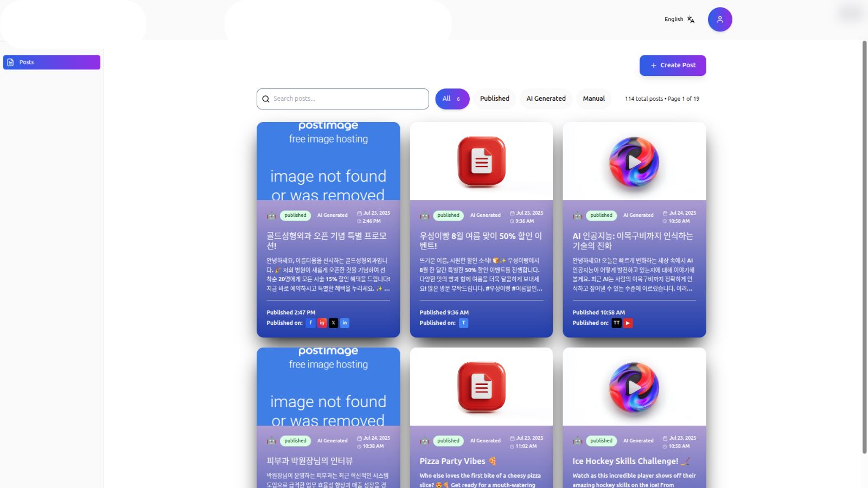The width and height of the screenshot is (868, 488).
Task: Switch to the Manual posts filter
Action: tap(593, 99)
